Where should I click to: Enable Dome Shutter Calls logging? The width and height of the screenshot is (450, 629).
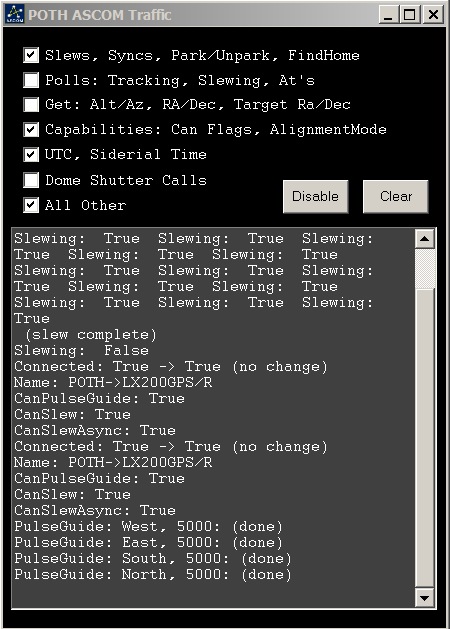tap(31, 180)
